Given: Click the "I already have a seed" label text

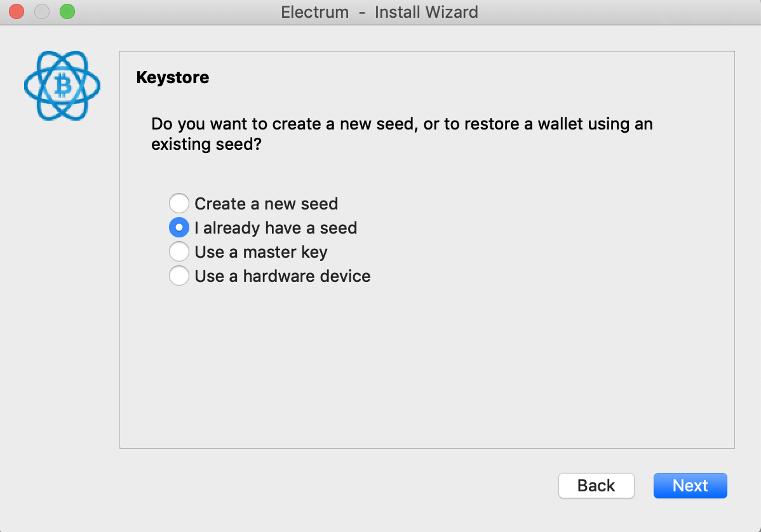Looking at the screenshot, I should [276, 228].
